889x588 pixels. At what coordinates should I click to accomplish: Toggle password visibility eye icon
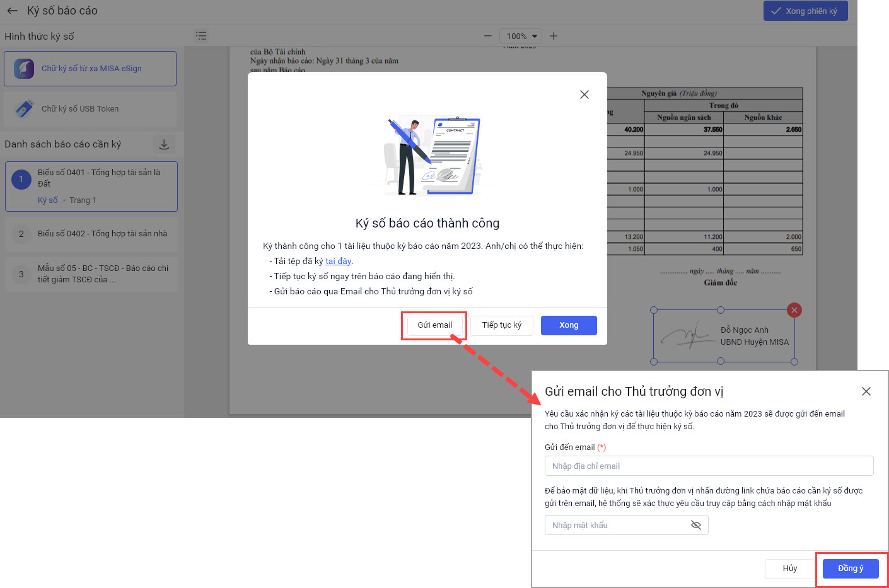[x=696, y=525]
